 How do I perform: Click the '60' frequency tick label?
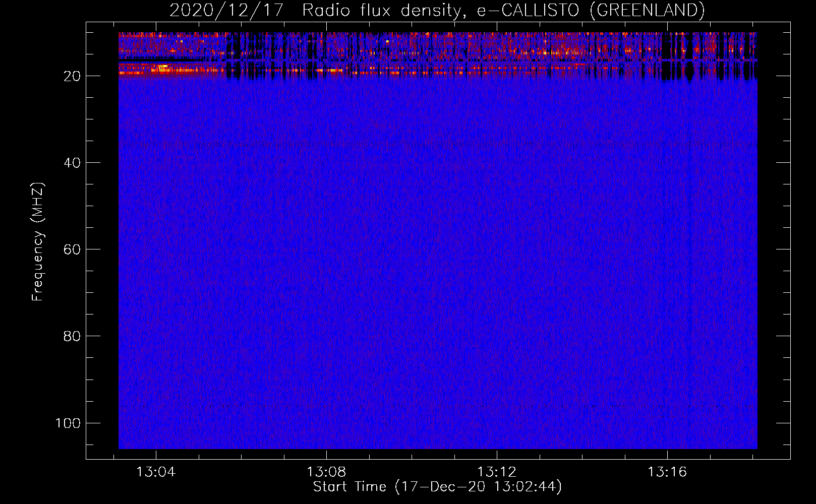tap(72, 249)
